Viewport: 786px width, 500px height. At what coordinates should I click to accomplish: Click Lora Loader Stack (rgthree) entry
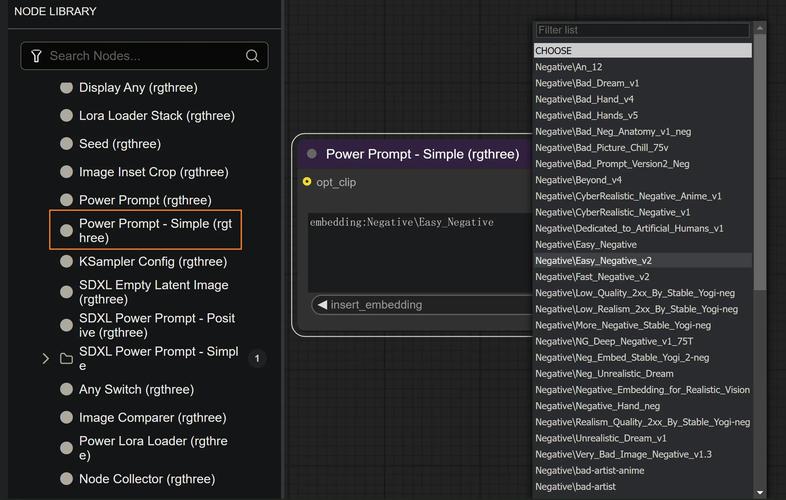[x=157, y=116]
